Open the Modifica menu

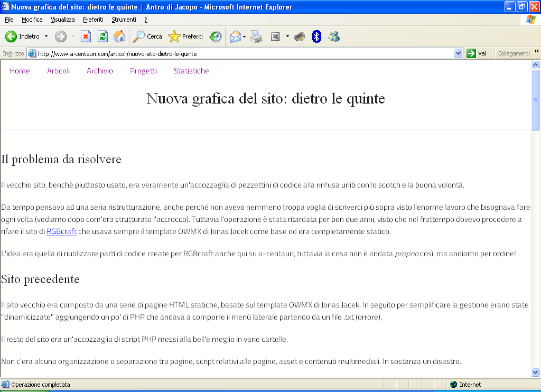[32, 20]
